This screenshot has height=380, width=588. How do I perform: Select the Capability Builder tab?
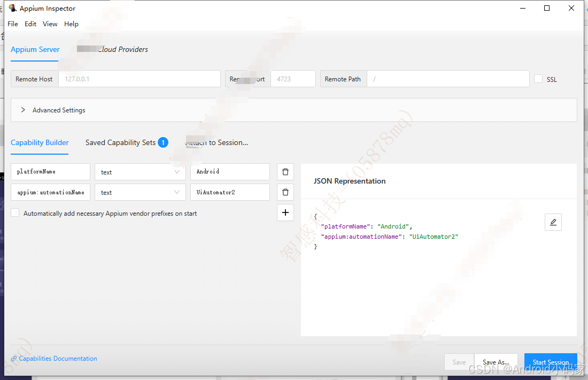(x=40, y=143)
